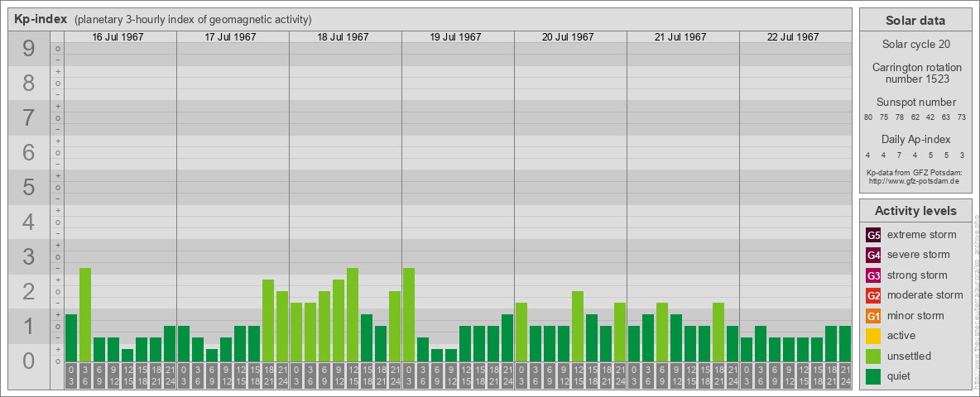Click the 21 Jul 1967 date header
This screenshot has height=397, width=980.
[680, 37]
